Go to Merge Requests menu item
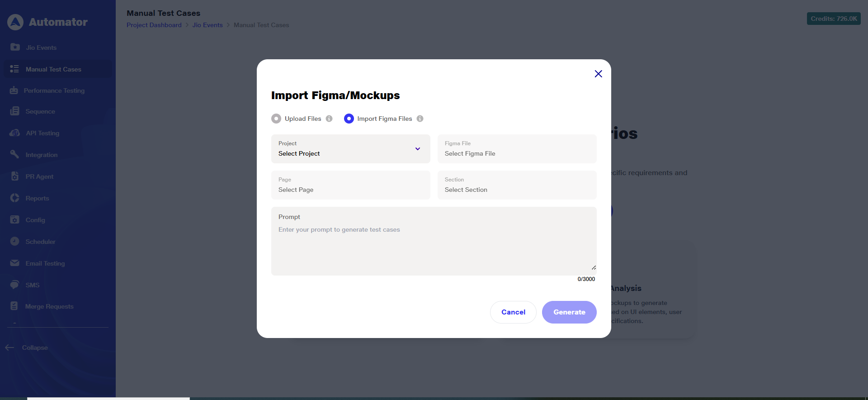 point(49,306)
